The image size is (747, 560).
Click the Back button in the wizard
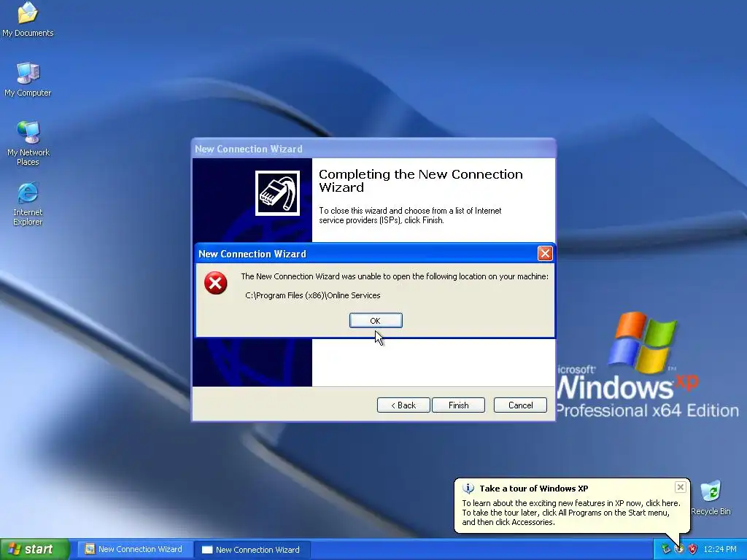click(x=403, y=405)
